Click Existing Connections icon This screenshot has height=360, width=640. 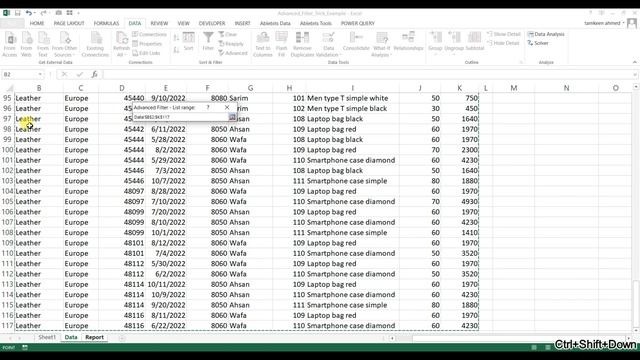[x=95, y=44]
